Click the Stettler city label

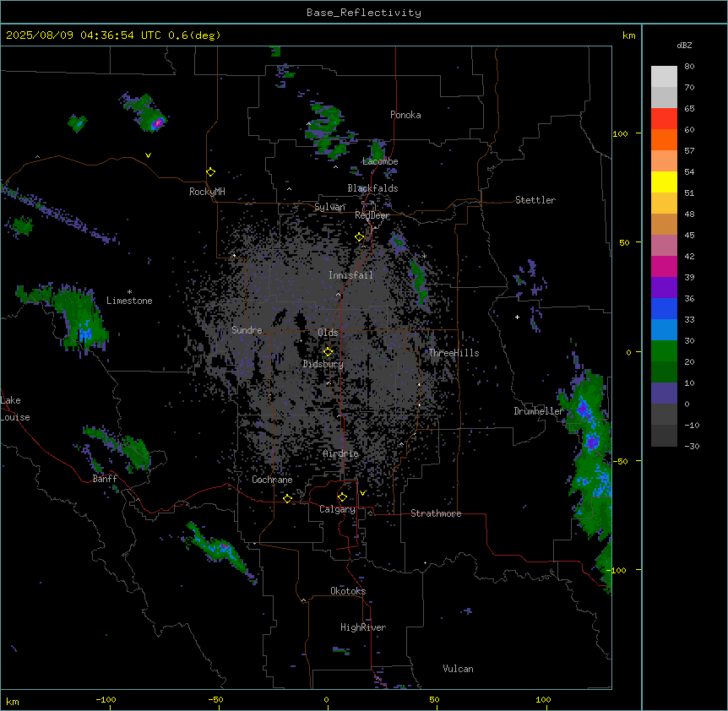point(535,200)
